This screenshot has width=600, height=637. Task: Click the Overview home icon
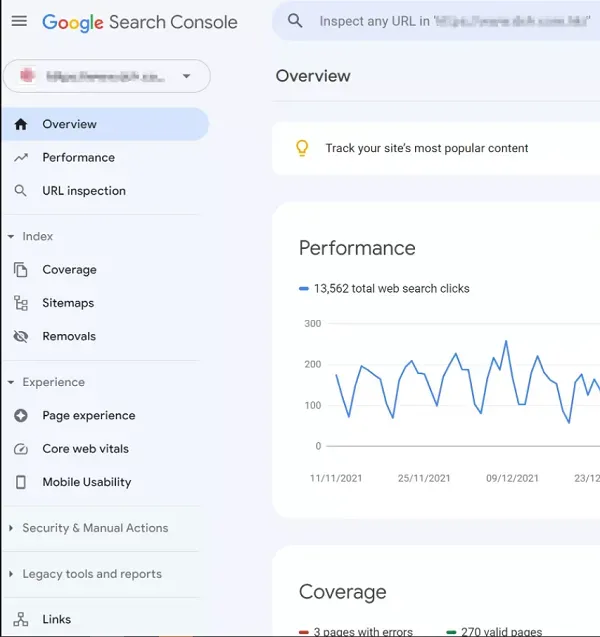(x=21, y=124)
